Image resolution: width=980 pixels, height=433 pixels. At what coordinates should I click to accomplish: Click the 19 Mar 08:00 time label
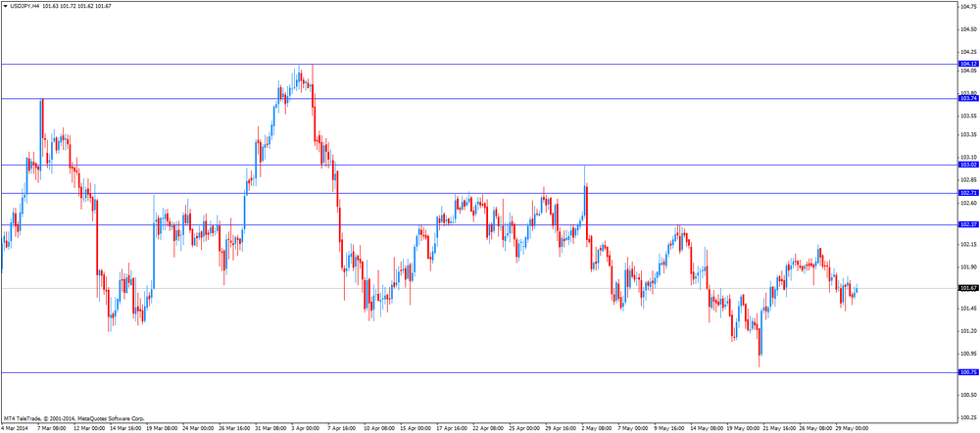coord(162,429)
